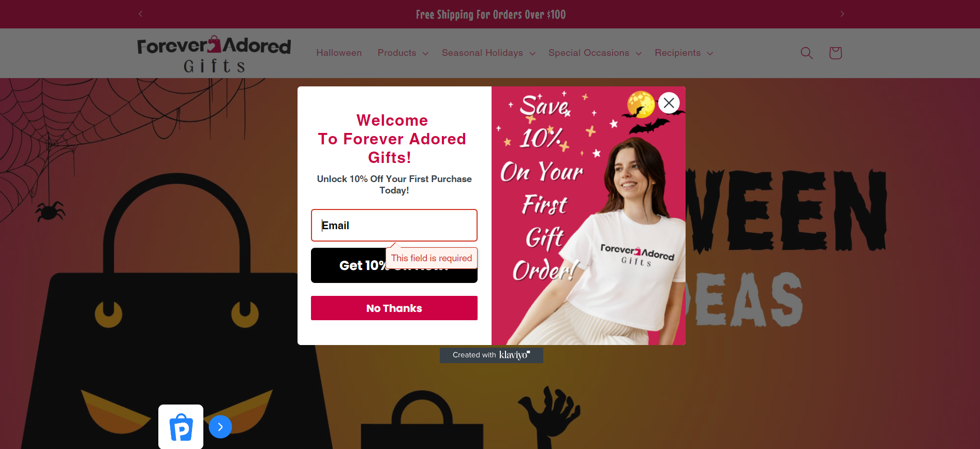Open the search icon in header

[806, 53]
